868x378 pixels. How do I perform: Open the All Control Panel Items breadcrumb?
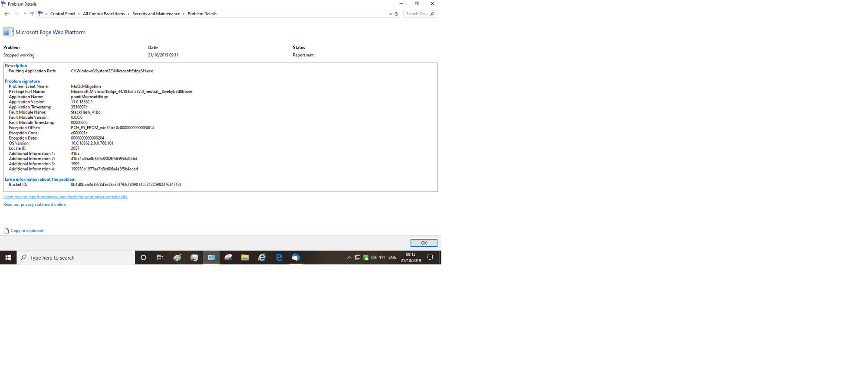point(104,14)
